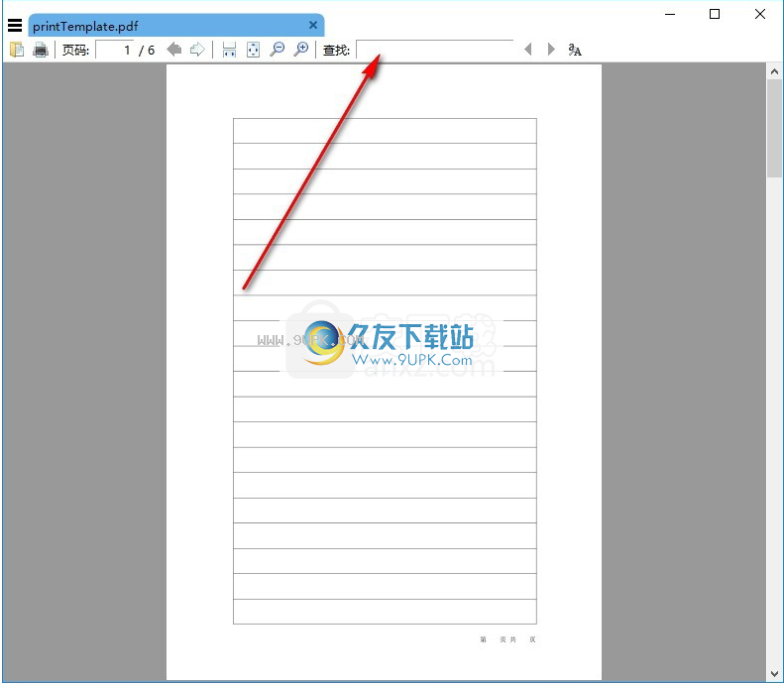Minimize the PDF viewer window
Viewport: 784px width, 686px height.
(x=670, y=14)
